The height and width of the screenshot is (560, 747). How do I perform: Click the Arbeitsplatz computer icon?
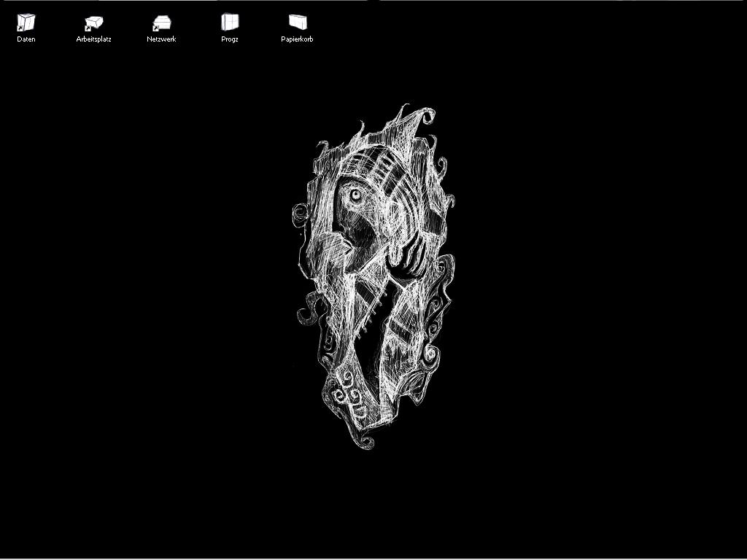click(94, 23)
